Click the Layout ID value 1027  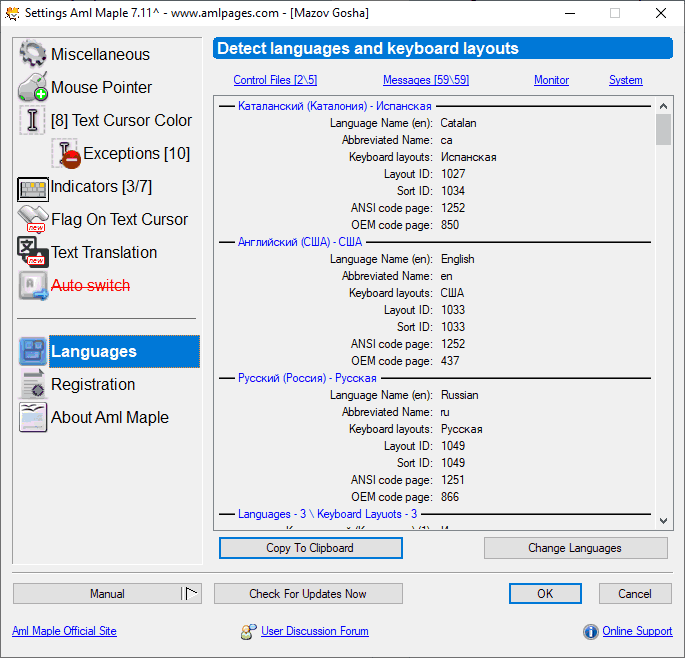pos(453,174)
